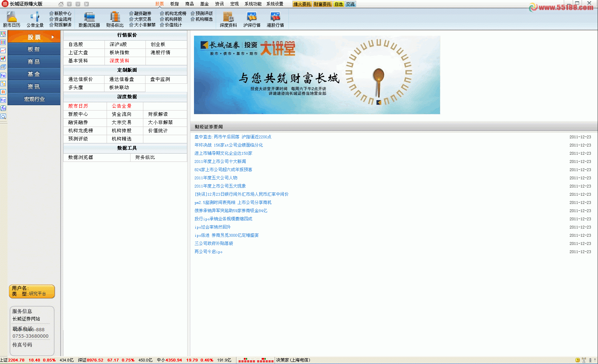Click the F12 sidebar icon
598x364 pixels.
pyautogui.click(x=3, y=100)
